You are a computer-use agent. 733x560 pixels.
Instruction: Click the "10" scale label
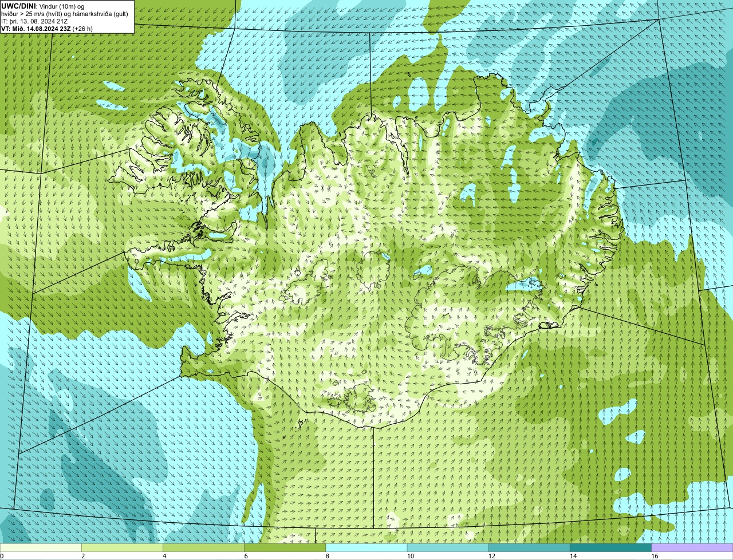411,556
